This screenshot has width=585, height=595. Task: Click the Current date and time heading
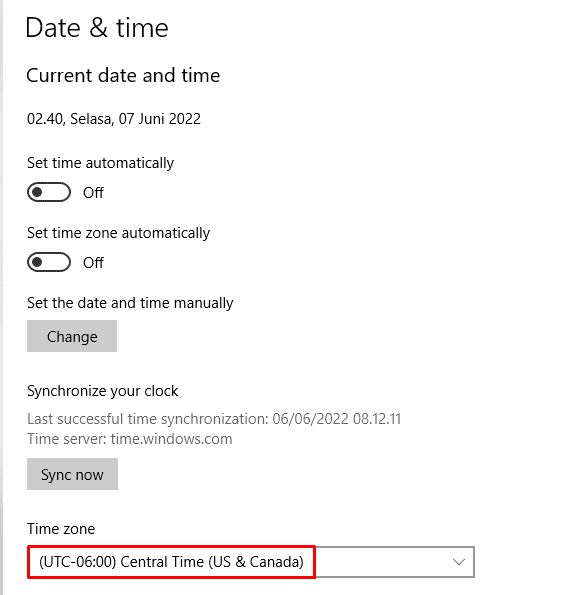(x=123, y=75)
